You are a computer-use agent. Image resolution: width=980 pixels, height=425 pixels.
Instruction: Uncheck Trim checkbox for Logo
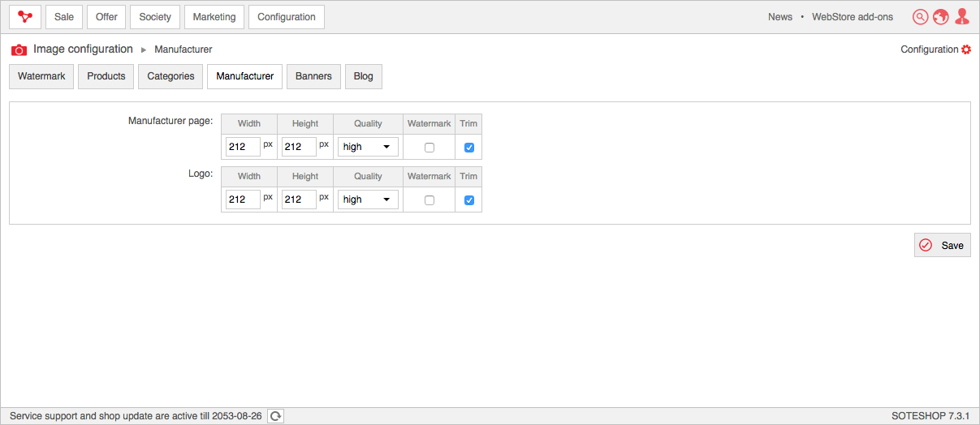[468, 200]
